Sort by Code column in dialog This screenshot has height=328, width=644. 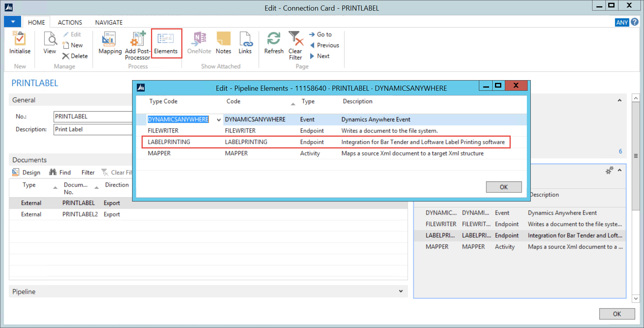pos(233,101)
